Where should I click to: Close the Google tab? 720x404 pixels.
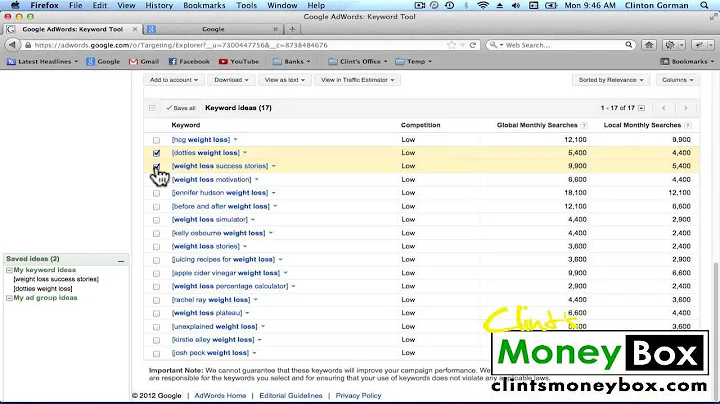point(276,29)
